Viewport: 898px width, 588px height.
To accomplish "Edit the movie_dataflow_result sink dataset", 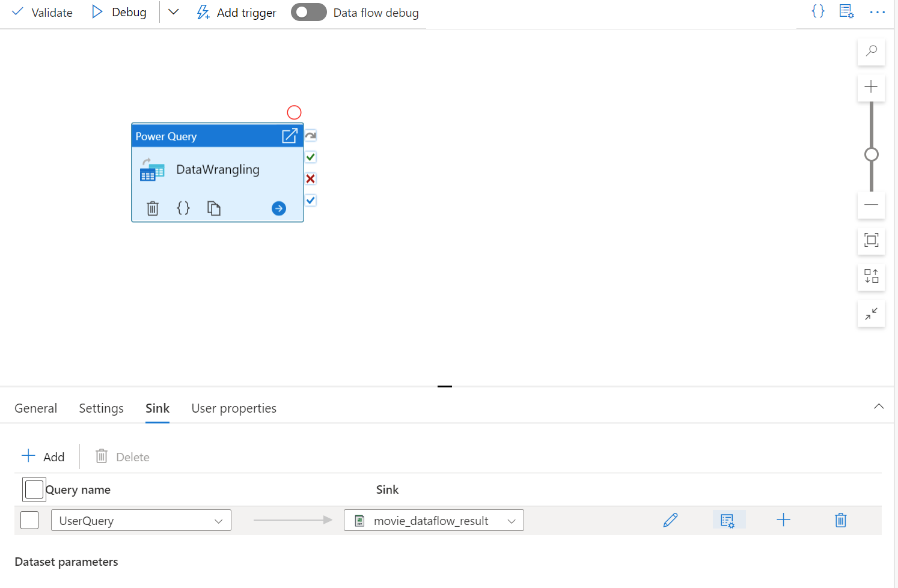I will 670,520.
